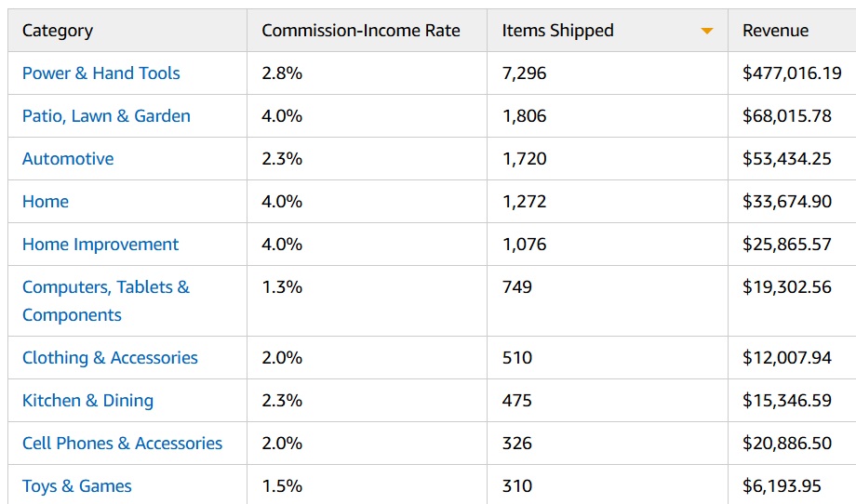Open the Home Improvement category link
The width and height of the screenshot is (856, 504).
pos(100,245)
